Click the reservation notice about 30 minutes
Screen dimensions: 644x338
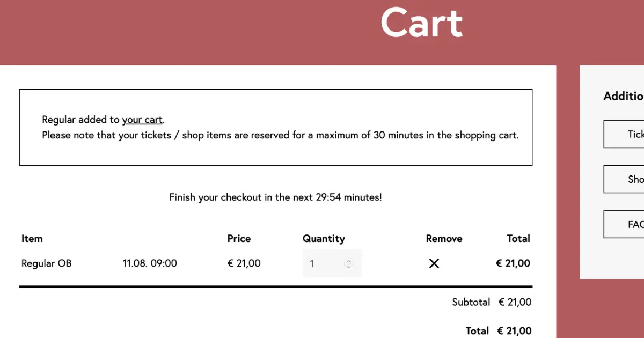(280, 135)
